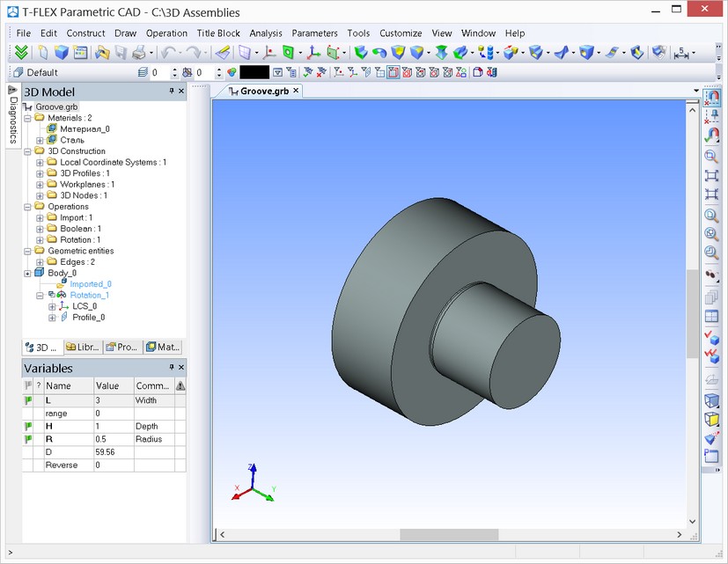Viewport: 728px width, 564px height.
Task: Click the value cell of variable D
Action: (113, 451)
